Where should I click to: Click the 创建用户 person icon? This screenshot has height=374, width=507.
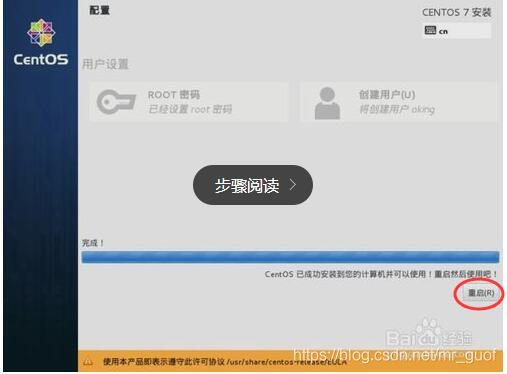point(327,103)
